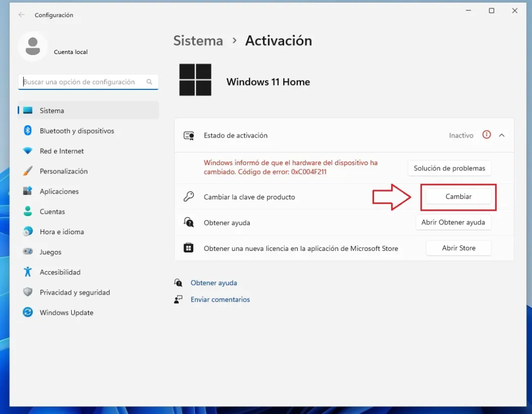Go to Red e Internet settings
The height and width of the screenshot is (414, 532).
pos(88,151)
